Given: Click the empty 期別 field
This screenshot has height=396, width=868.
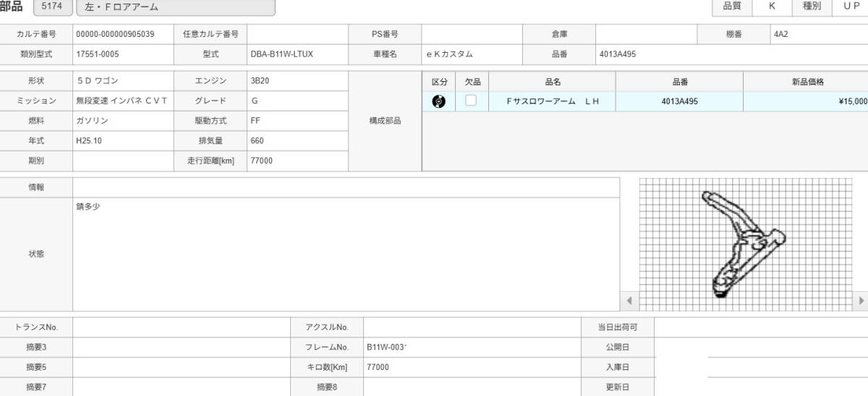Looking at the screenshot, I should click(123, 161).
